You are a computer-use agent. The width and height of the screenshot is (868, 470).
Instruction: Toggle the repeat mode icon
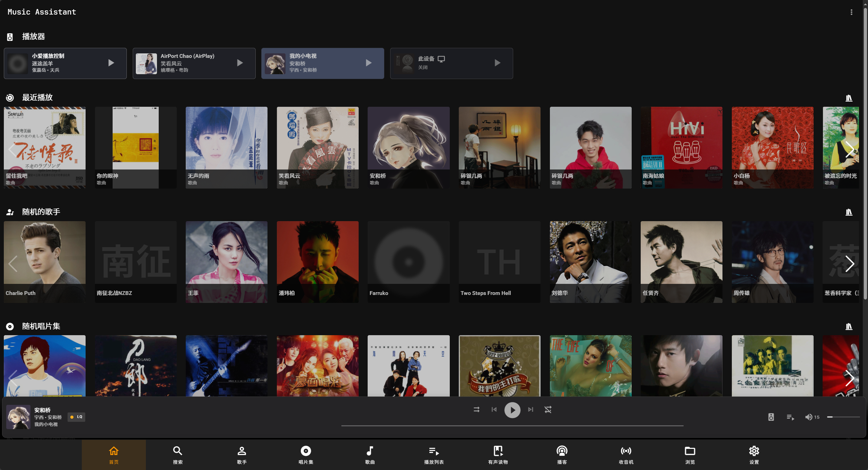548,409
